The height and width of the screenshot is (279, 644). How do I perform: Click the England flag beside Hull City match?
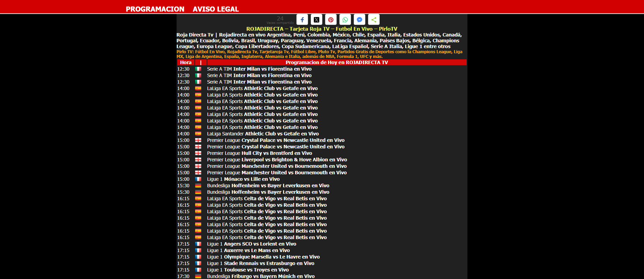[198, 153]
